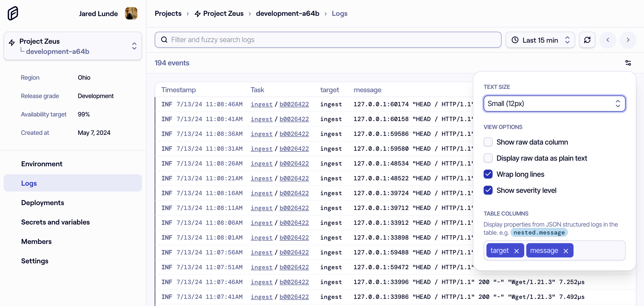Click target cell ingest in 11:08:01AM row
This screenshot has height=306, width=644.
tap(331, 238)
